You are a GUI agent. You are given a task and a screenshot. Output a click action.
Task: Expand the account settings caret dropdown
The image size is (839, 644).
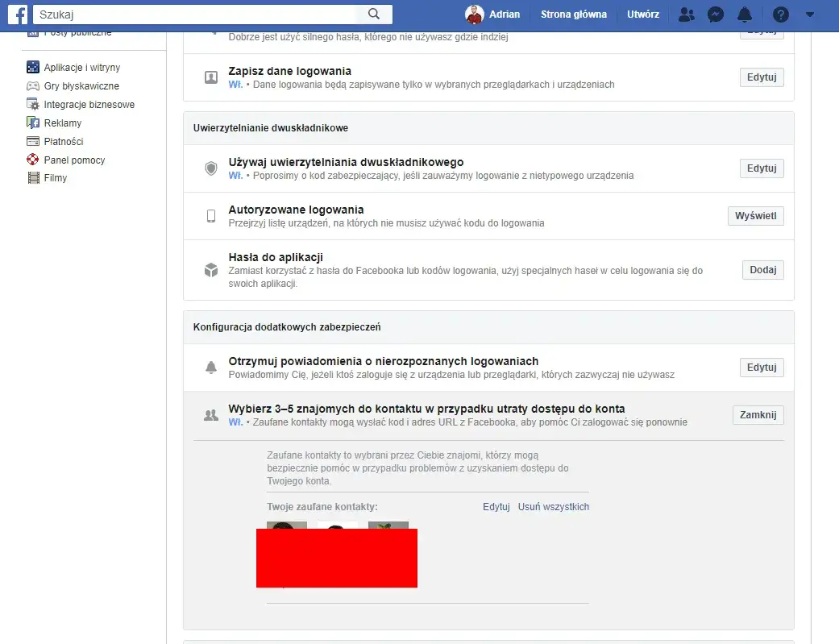pos(810,14)
